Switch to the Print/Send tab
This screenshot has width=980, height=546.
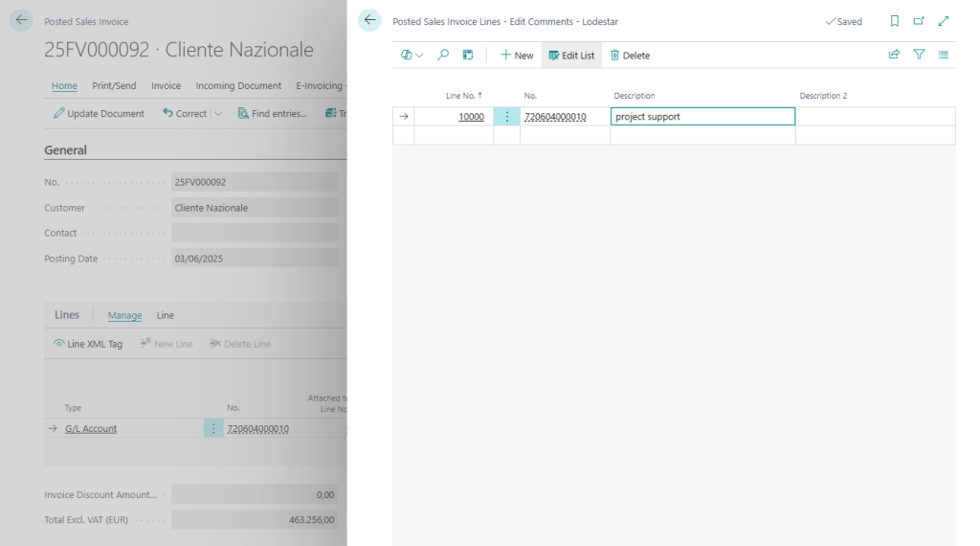114,85
